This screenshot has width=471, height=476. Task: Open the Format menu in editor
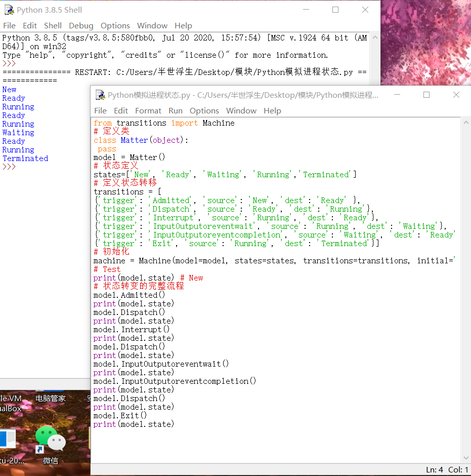click(148, 110)
